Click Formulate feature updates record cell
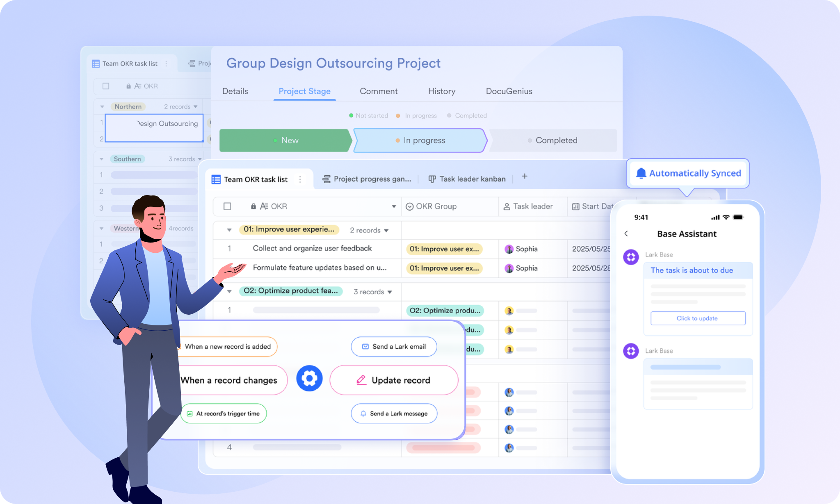The image size is (840, 504). [x=320, y=268]
